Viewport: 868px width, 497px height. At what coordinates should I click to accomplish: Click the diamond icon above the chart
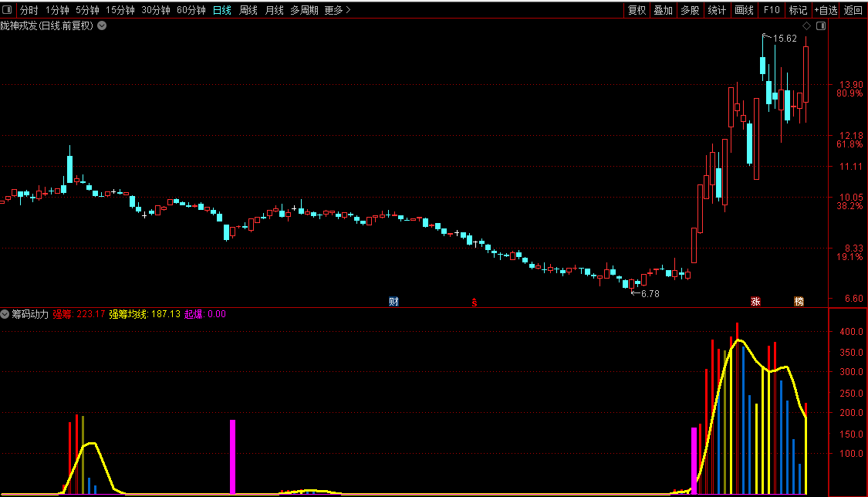tap(806, 26)
